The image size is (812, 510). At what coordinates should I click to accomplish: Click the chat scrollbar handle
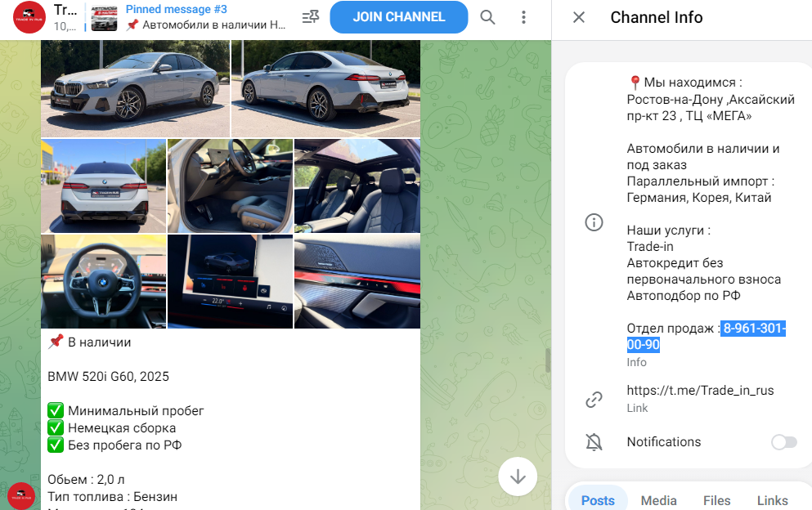pyautogui.click(x=548, y=360)
